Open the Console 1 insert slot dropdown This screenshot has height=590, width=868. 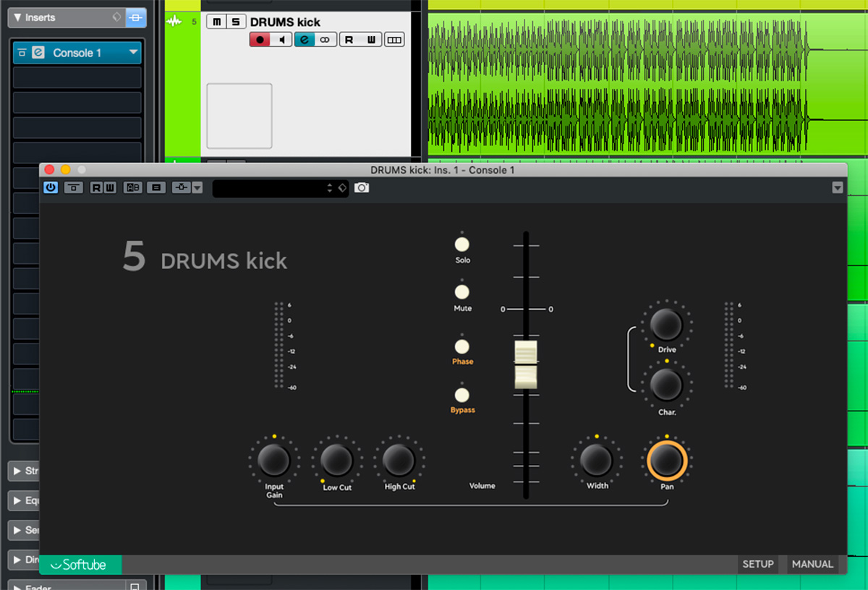tap(133, 53)
